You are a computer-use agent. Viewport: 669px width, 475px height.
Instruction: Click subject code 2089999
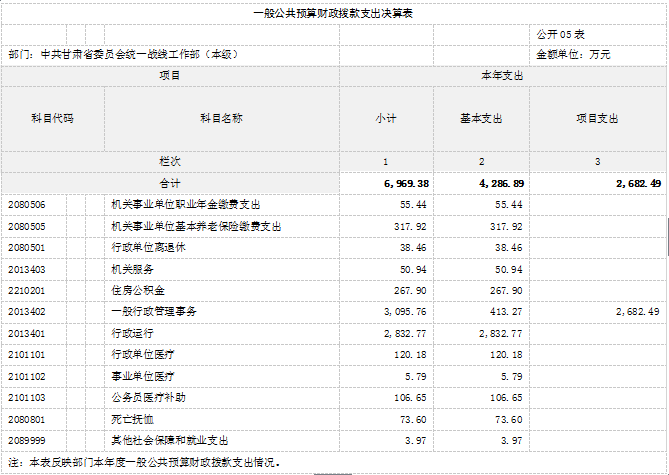point(26,441)
